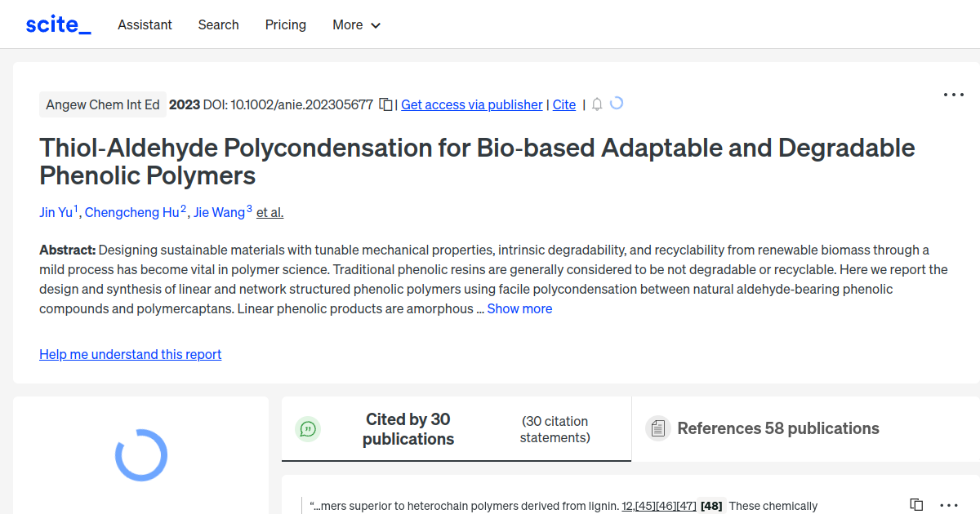Open the Assistant menu item

145,25
